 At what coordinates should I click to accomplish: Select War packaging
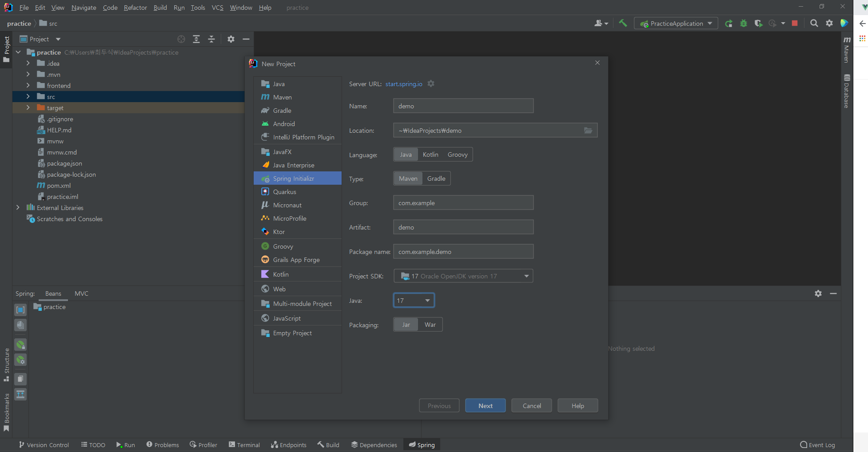(430, 325)
